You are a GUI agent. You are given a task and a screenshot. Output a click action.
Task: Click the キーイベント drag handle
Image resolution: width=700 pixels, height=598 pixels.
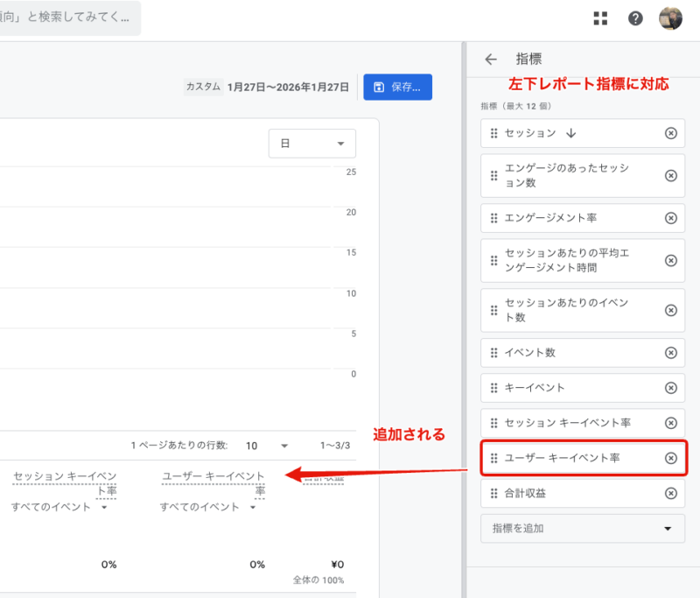click(x=493, y=388)
